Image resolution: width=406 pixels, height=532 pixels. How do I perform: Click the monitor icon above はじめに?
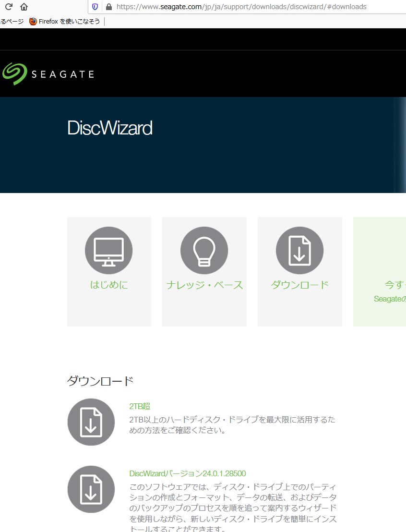pyautogui.click(x=108, y=250)
